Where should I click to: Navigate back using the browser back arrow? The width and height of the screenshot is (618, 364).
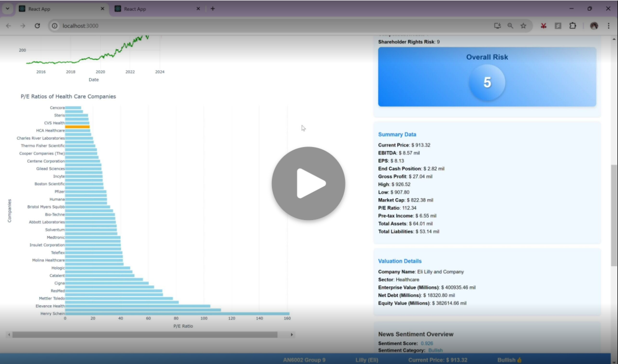point(9,26)
